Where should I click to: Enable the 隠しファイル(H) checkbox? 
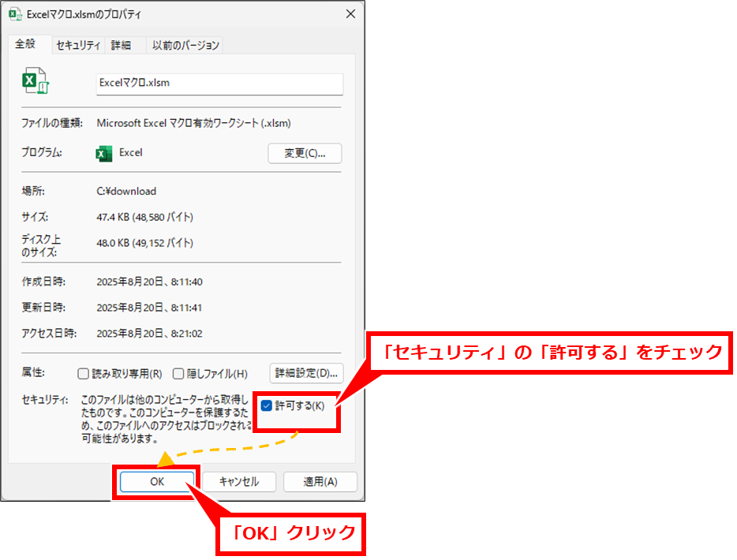178,374
